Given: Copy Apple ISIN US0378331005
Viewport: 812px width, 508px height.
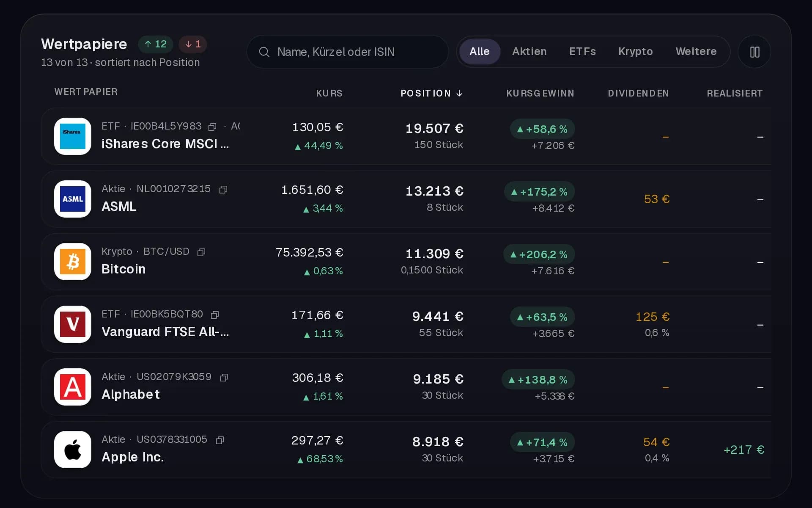Looking at the screenshot, I should [219, 440].
